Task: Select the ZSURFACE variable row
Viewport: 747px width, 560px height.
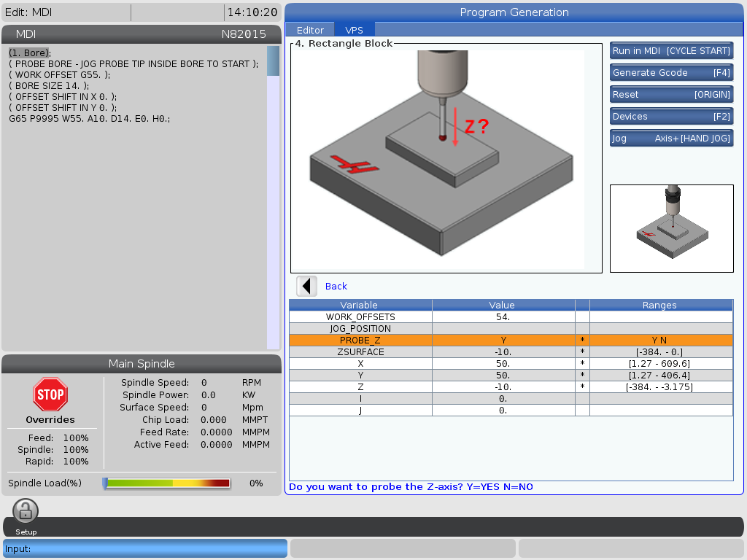Action: [511, 352]
